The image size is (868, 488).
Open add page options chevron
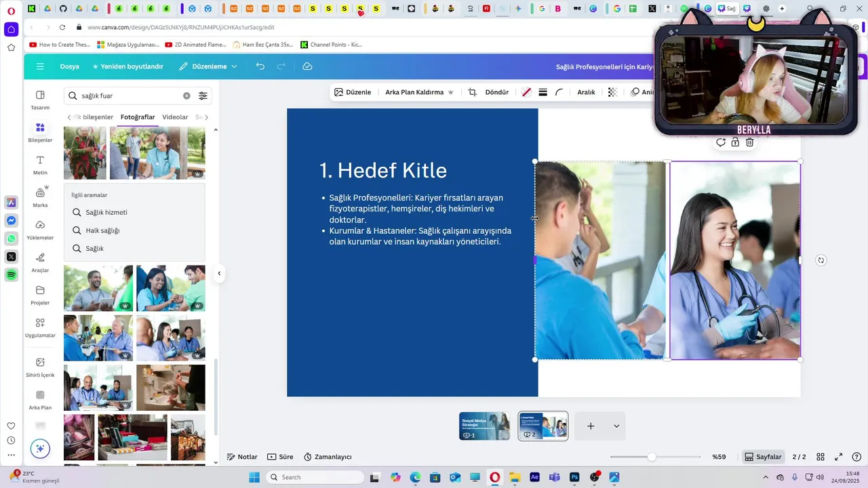(616, 426)
